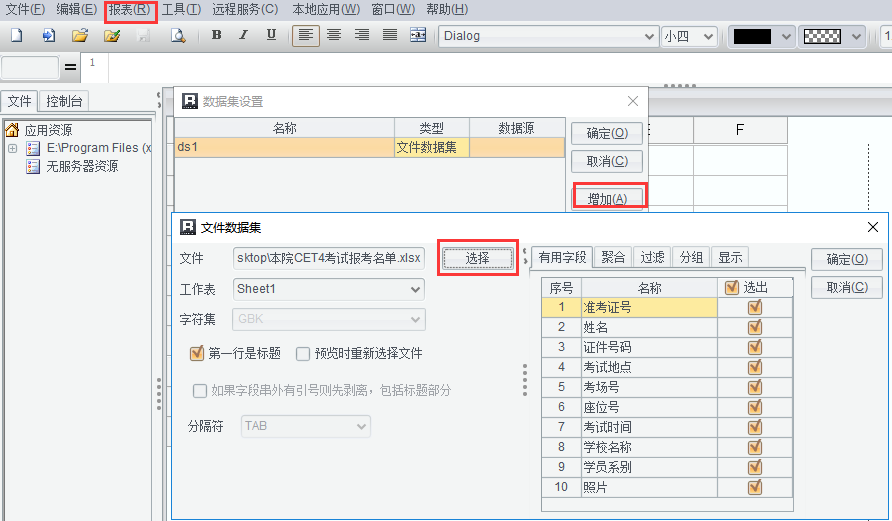The width and height of the screenshot is (892, 521).
Task: Open the 报表(R) menu
Action: [130, 9]
